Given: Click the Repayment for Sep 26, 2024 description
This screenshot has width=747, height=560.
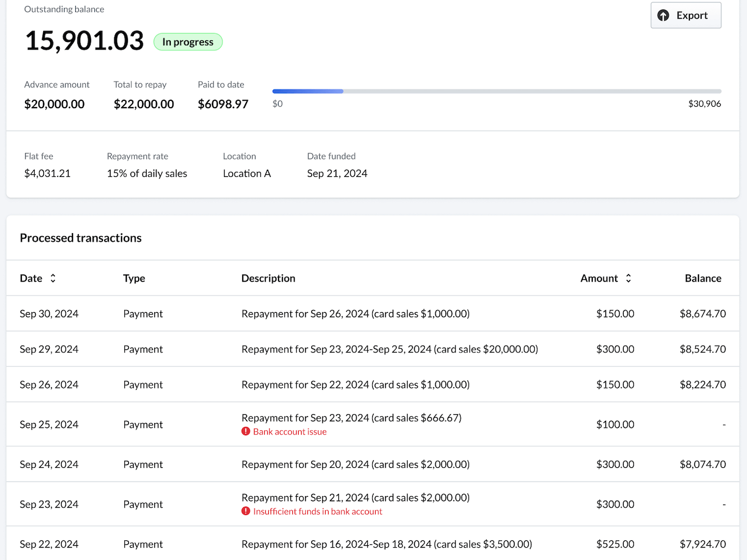Looking at the screenshot, I should point(355,314).
